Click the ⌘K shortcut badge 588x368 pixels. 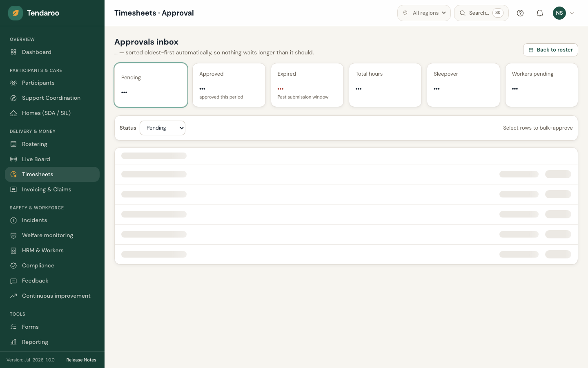point(498,13)
